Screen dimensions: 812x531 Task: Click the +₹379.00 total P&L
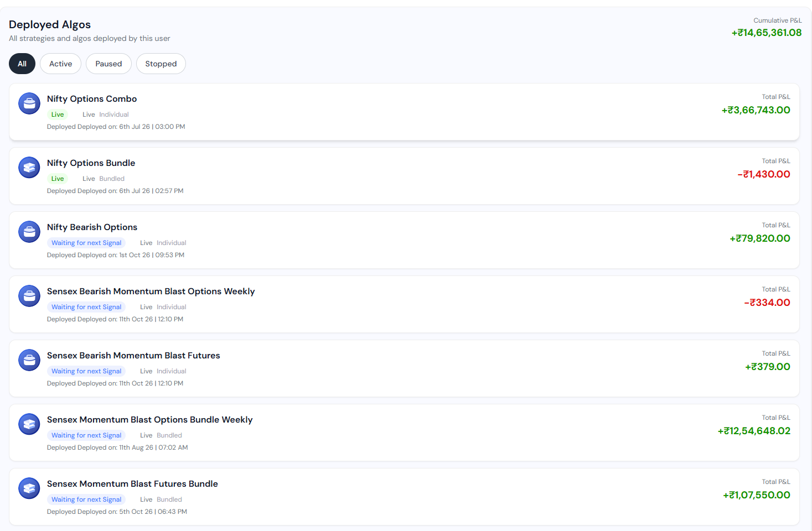coord(768,367)
